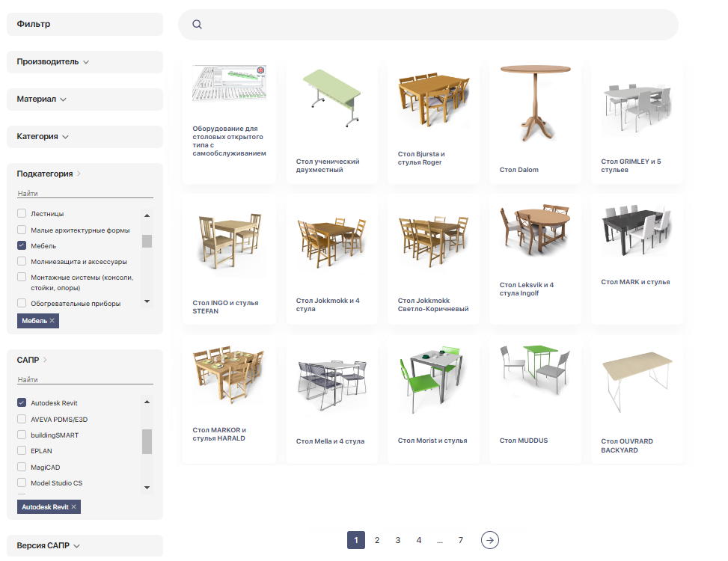Check AVEVA PDMS/E3D
Viewport: 728px width, 561px height.
pos(22,419)
